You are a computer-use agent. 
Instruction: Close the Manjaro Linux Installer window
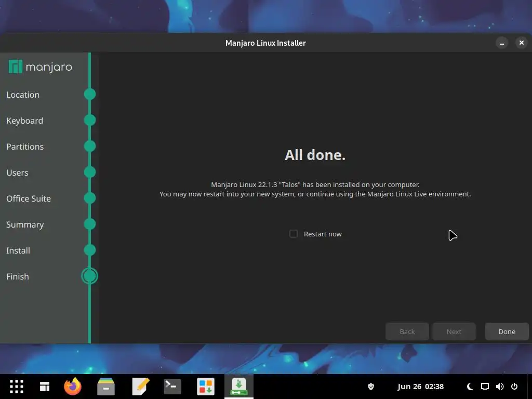[x=522, y=43]
